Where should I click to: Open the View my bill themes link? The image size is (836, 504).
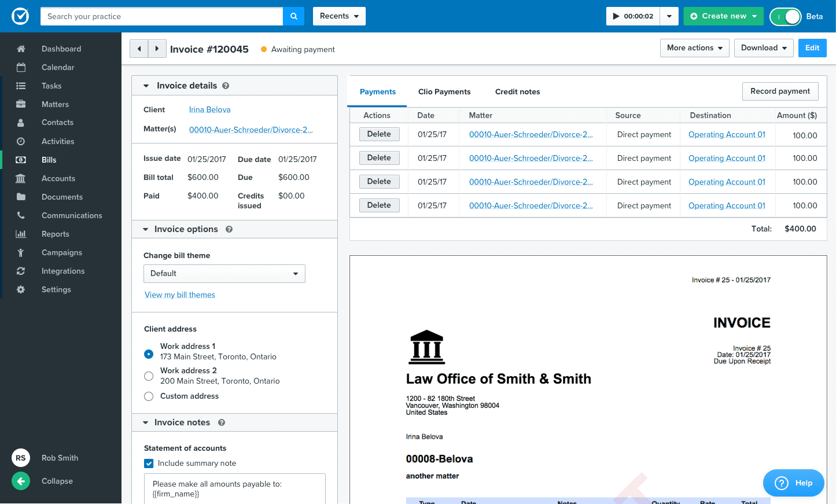click(x=180, y=295)
